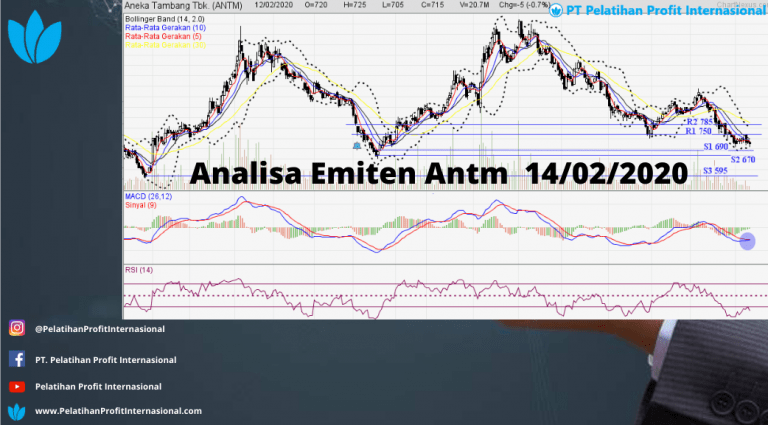The width and height of the screenshot is (768, 425).
Task: Click the RSI (14) indicator label
Action: pyautogui.click(x=141, y=271)
